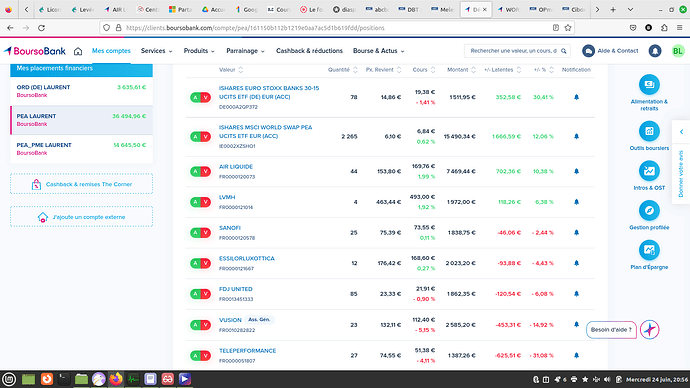
Task: Open Cashback & réductions
Action: [x=309, y=51]
